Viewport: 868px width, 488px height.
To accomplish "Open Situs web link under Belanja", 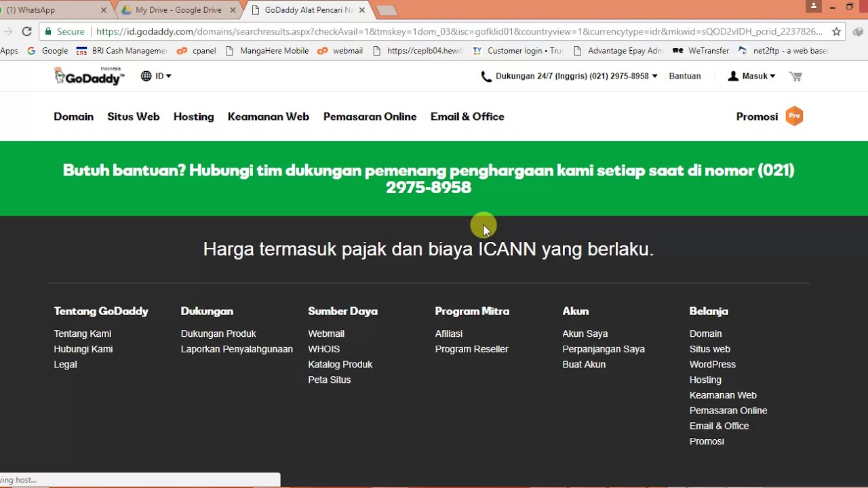I will pos(710,349).
